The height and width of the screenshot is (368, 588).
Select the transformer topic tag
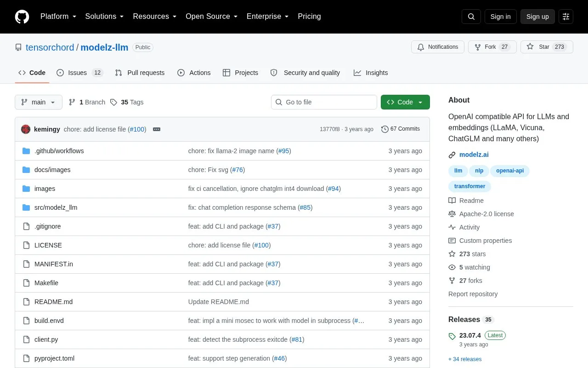click(469, 186)
